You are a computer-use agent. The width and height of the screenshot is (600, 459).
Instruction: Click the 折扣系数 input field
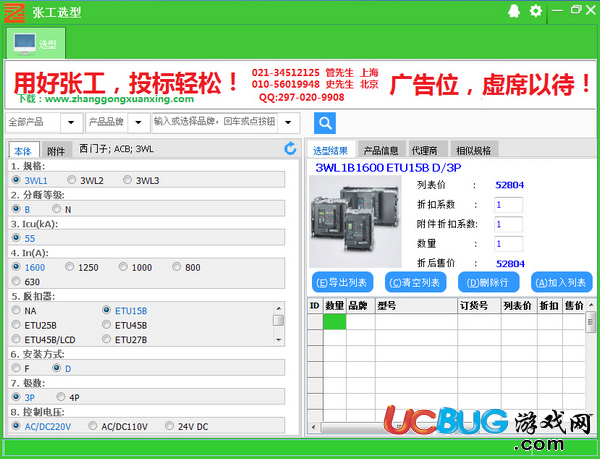point(508,205)
